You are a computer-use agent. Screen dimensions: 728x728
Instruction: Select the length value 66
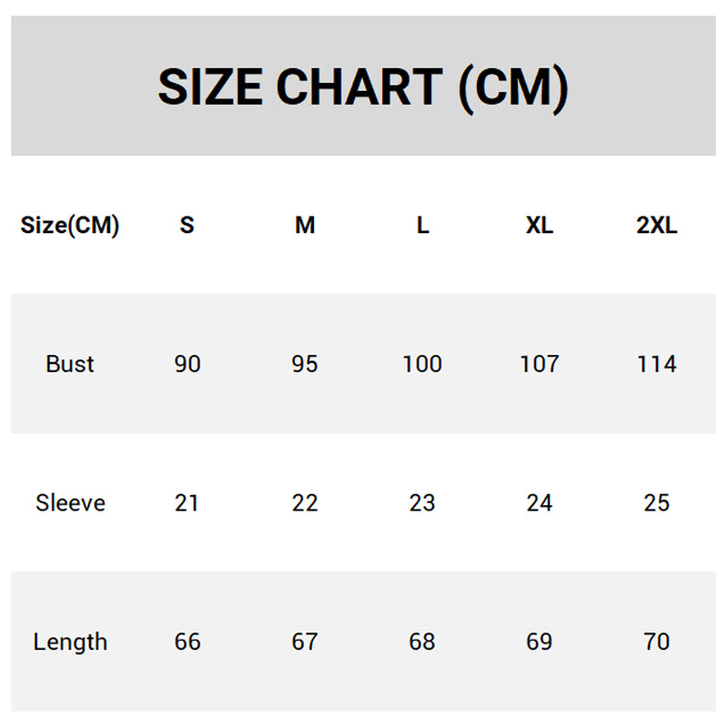pyautogui.click(x=187, y=642)
